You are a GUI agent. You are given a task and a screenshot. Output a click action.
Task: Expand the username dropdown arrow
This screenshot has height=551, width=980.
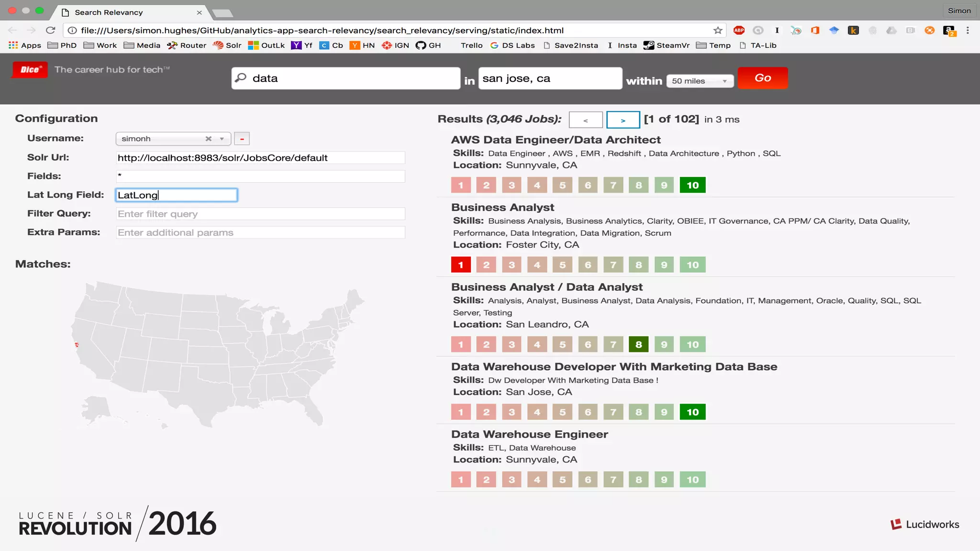click(222, 139)
